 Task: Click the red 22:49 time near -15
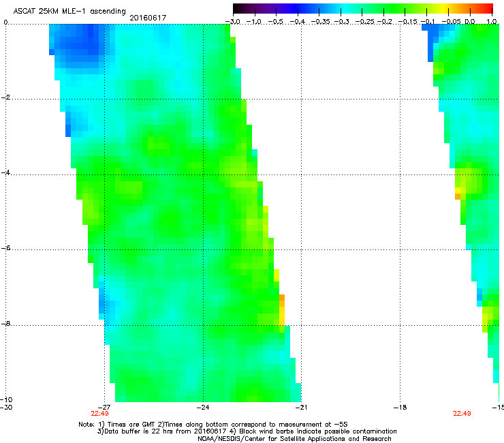(462, 414)
